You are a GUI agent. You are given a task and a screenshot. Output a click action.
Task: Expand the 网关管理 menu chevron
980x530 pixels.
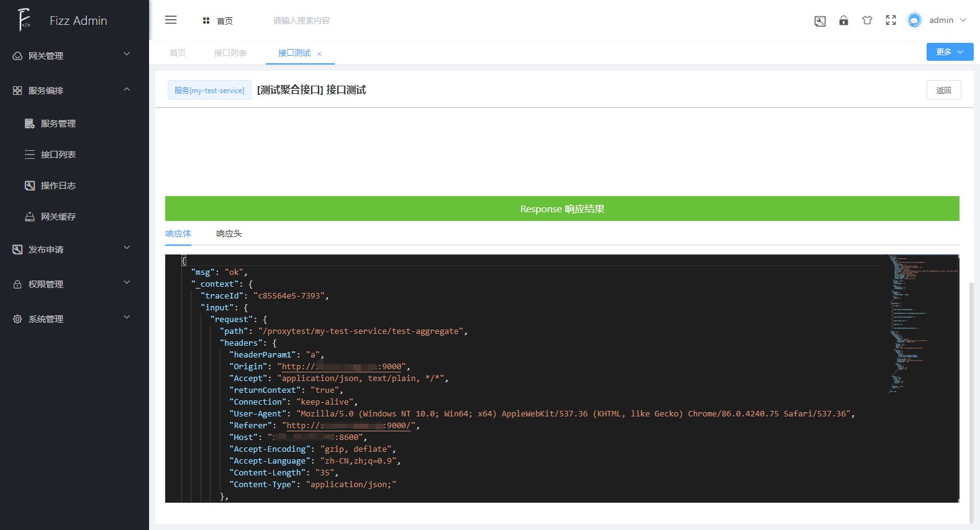pos(127,54)
